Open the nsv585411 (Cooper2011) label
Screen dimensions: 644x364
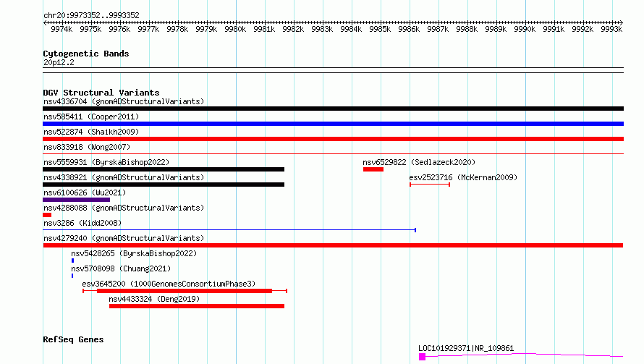91,117
